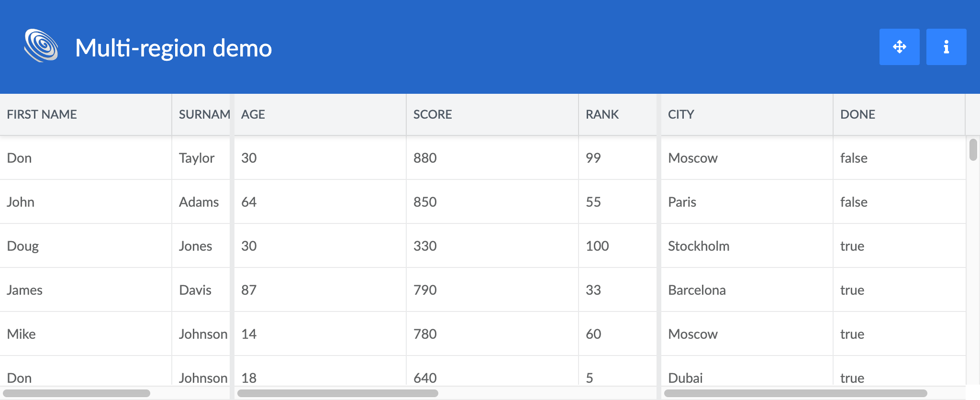
Task: Click the Age column header
Action: [253, 114]
